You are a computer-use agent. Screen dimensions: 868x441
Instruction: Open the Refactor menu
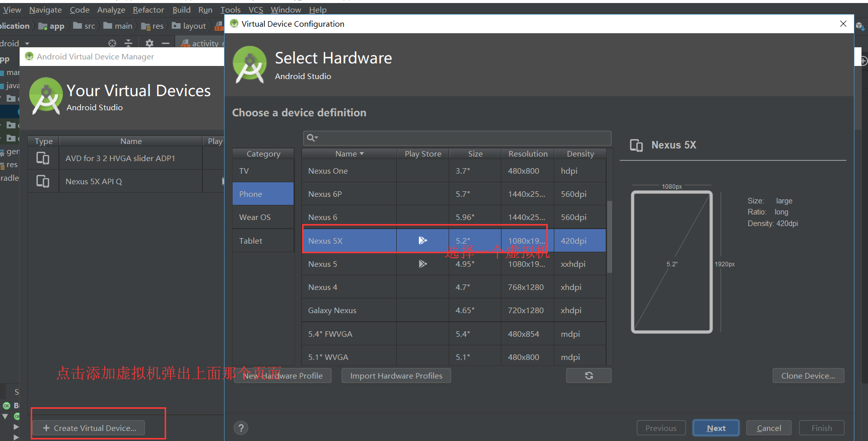point(149,10)
